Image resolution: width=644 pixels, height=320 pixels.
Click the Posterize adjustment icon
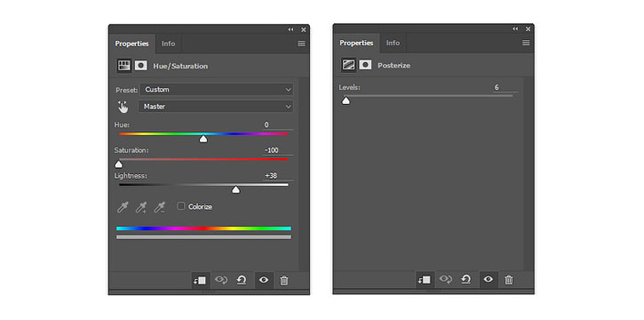coord(348,65)
